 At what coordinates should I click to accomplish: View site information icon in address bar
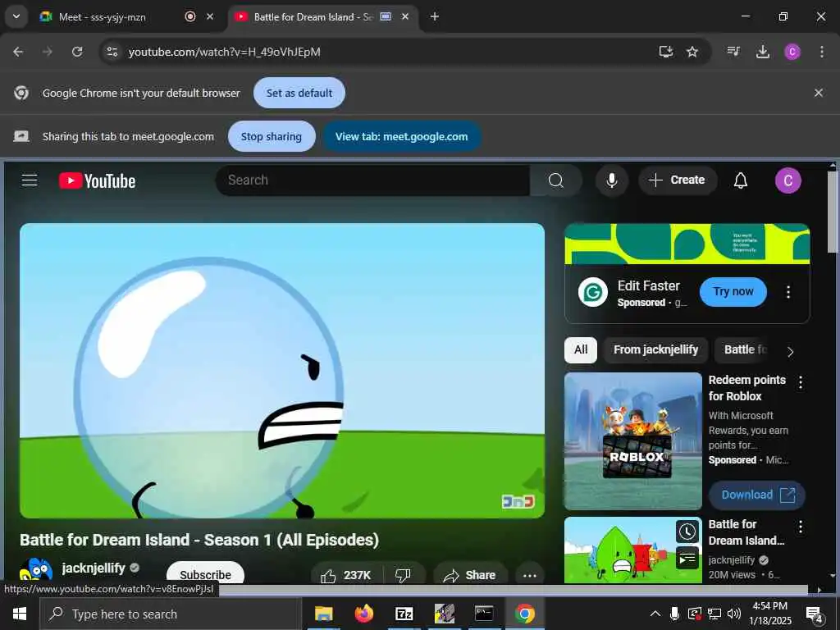[112, 52]
